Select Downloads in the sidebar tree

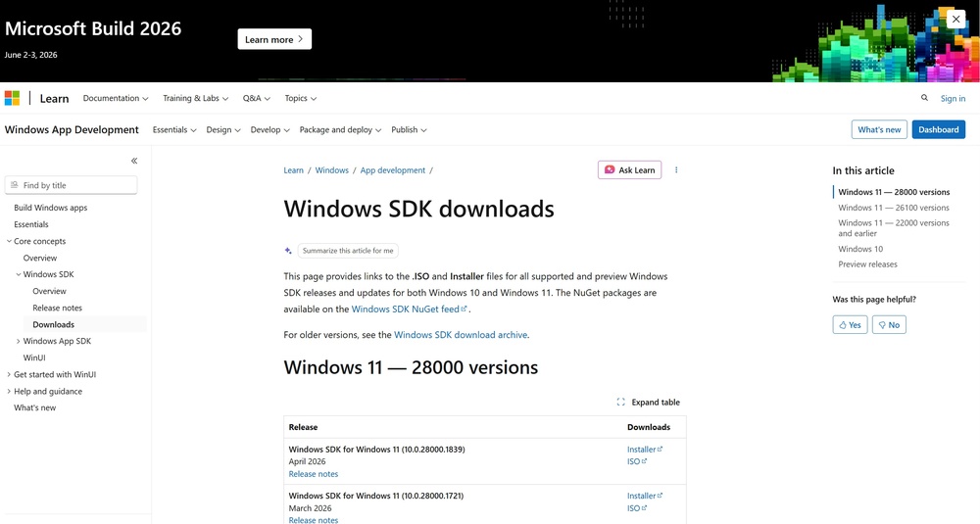(x=53, y=325)
